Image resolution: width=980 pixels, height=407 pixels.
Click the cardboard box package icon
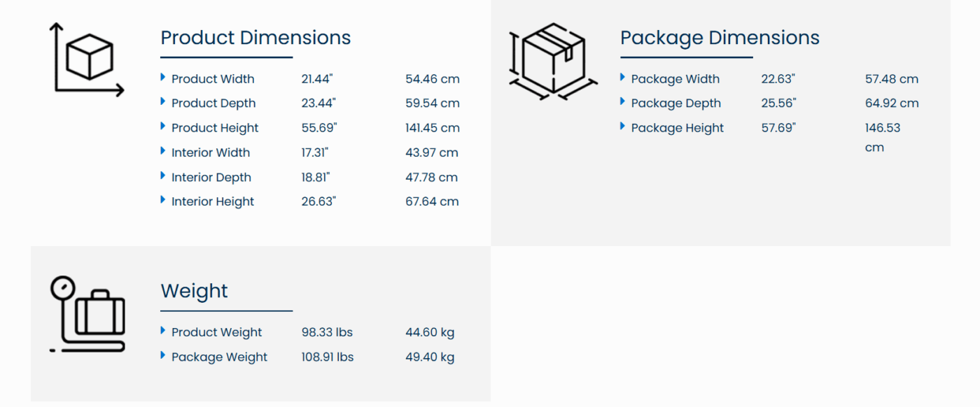pyautogui.click(x=553, y=60)
